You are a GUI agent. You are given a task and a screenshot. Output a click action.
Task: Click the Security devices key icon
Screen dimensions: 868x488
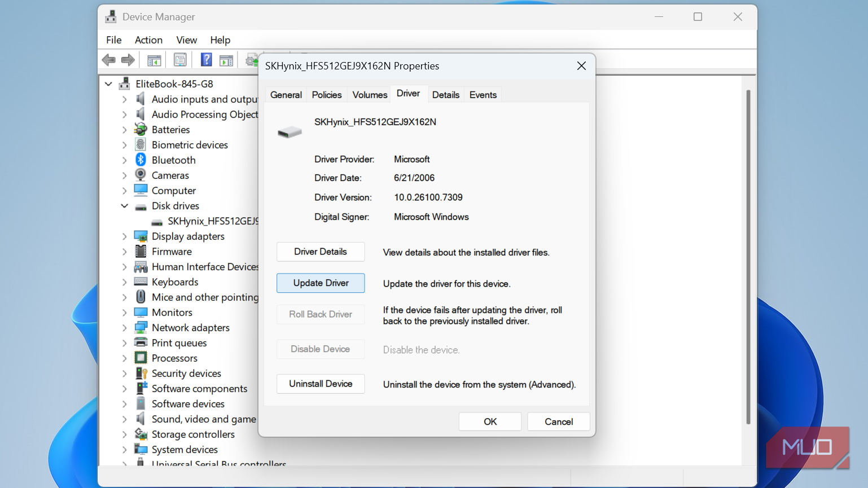(x=141, y=373)
